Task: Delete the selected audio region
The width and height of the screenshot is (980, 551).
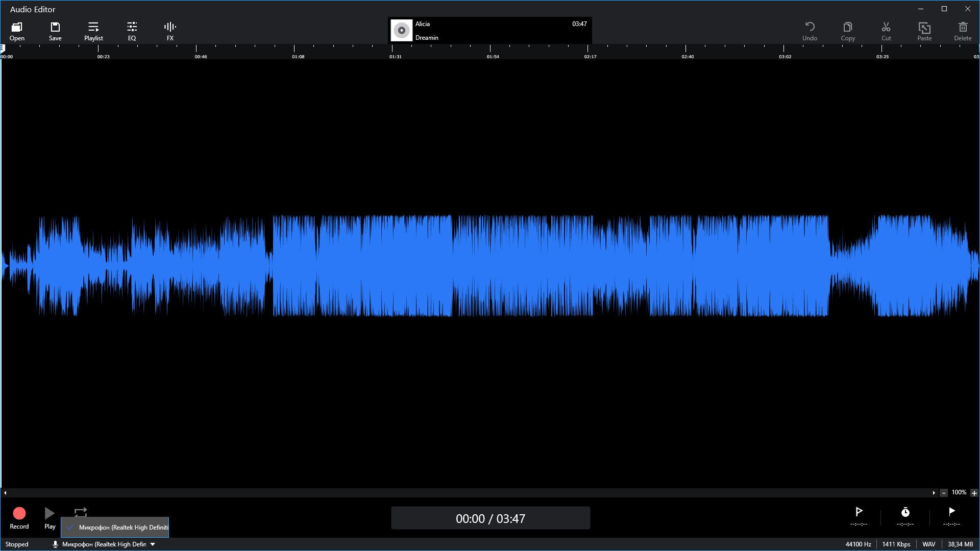Action: pyautogui.click(x=963, y=30)
